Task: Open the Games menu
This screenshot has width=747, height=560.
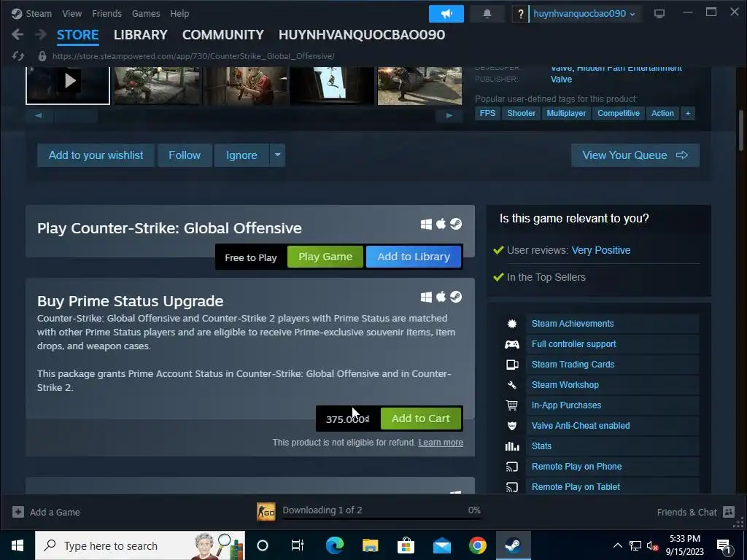Action: 146,14
